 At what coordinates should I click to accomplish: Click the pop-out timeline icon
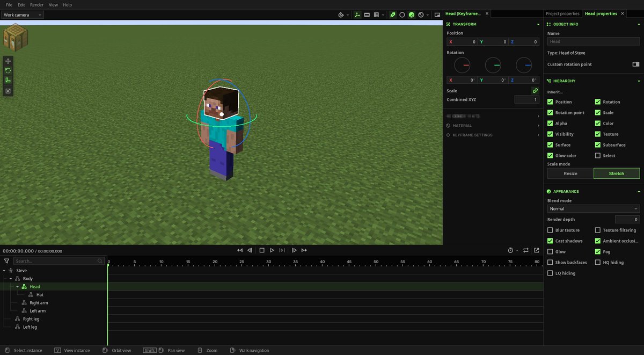536,250
